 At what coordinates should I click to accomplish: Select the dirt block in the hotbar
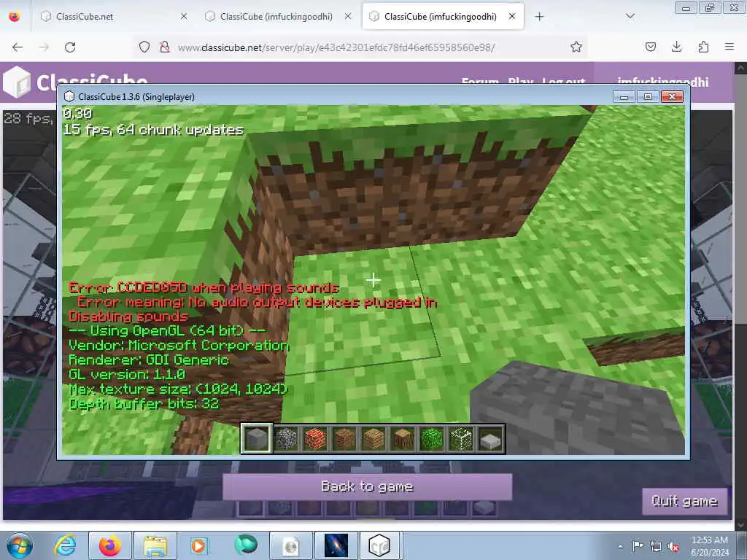344,438
